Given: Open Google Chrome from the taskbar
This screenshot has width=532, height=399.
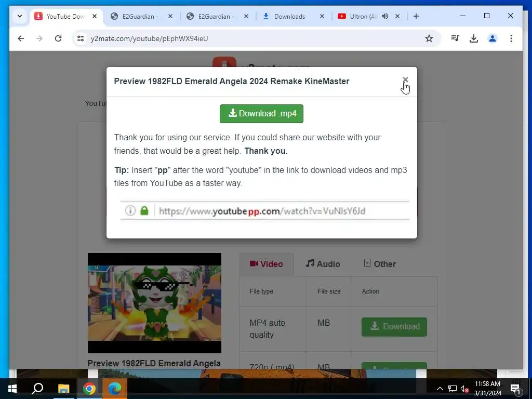Looking at the screenshot, I should 89,389.
